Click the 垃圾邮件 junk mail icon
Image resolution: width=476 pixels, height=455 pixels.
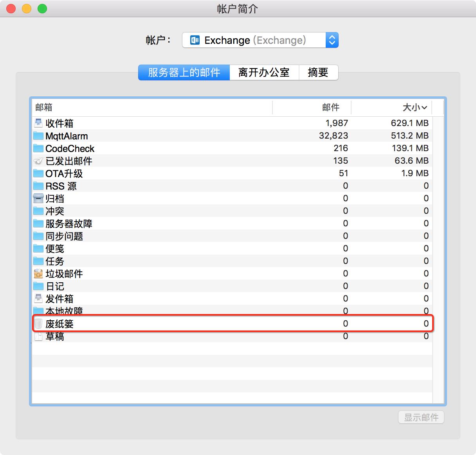tap(38, 273)
